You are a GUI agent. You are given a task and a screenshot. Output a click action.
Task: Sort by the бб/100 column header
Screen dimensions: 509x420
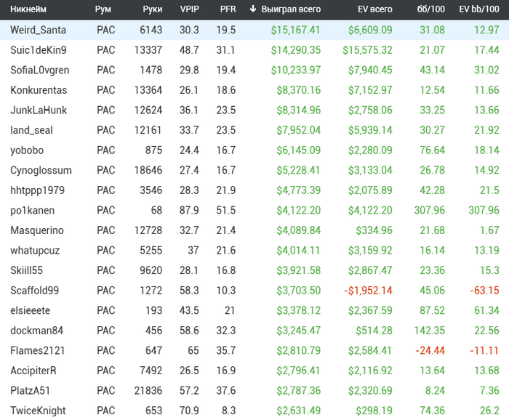point(430,9)
